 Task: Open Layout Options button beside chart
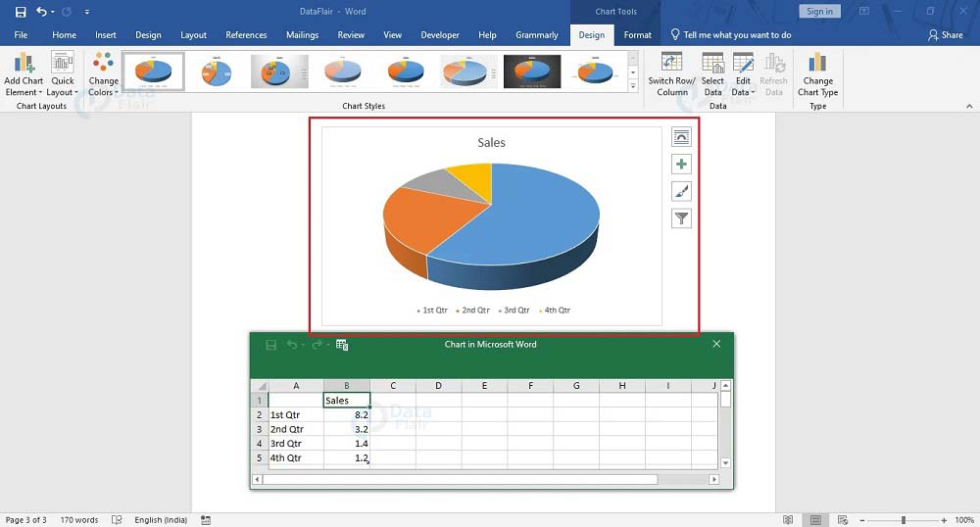pos(681,137)
